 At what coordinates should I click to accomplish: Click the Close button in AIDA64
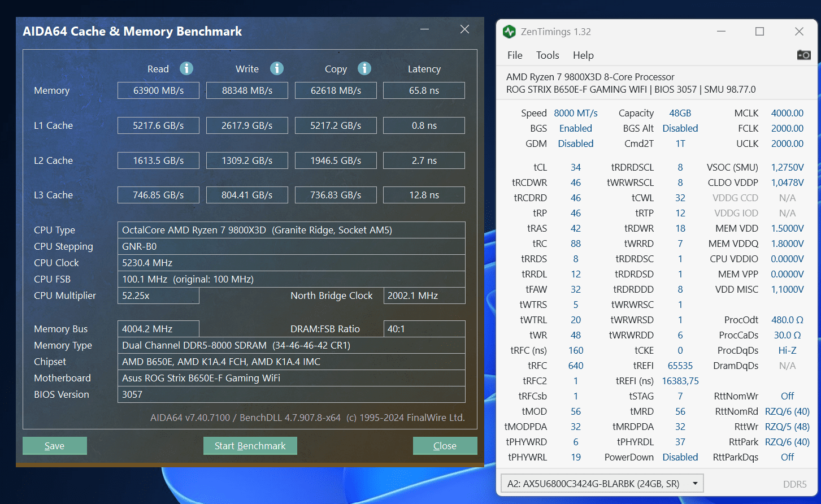(445, 446)
